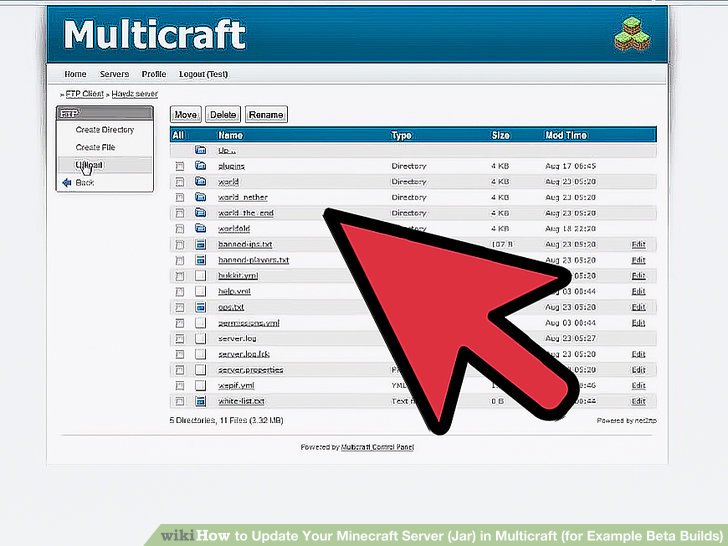Open the world directory link
The width and height of the screenshot is (728, 546).
click(228, 182)
